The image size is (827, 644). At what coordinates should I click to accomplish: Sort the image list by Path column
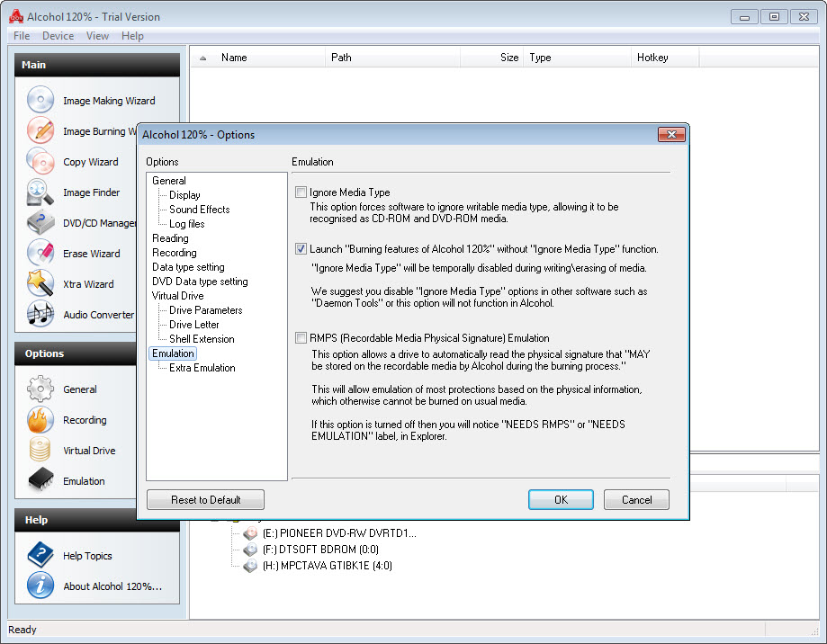click(391, 58)
